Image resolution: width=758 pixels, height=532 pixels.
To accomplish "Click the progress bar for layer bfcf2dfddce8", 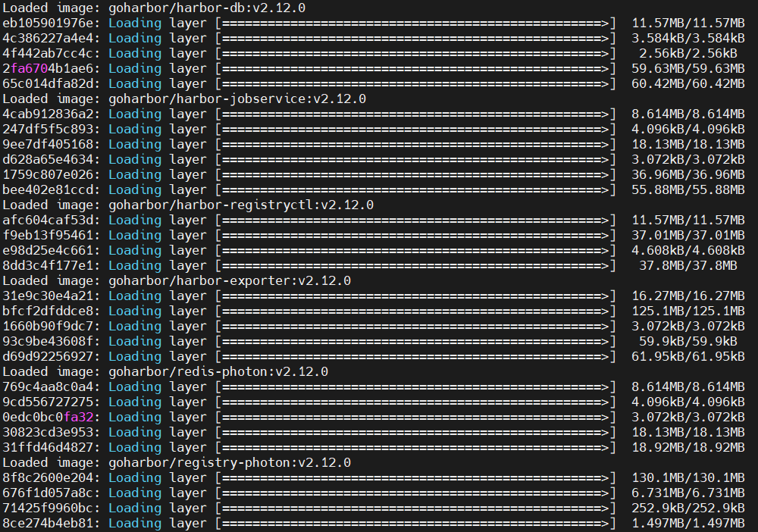I will tap(415, 311).
